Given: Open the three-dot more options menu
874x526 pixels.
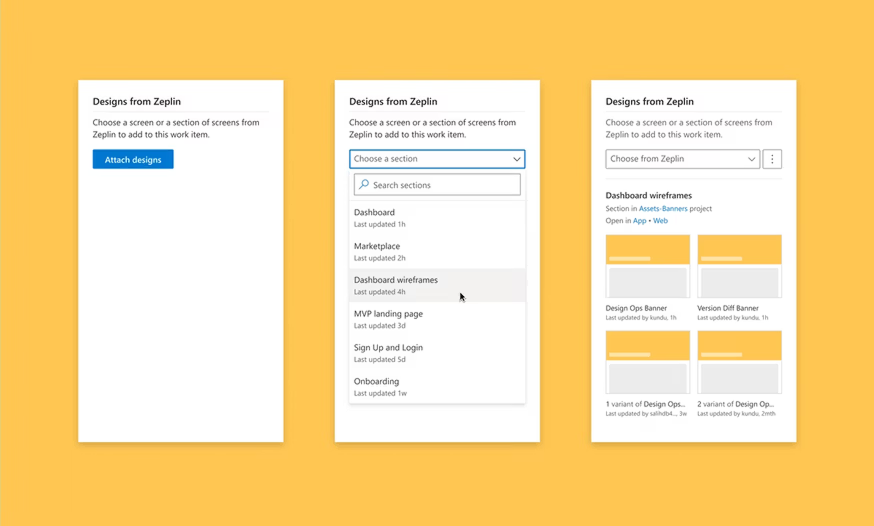Looking at the screenshot, I should click(x=772, y=159).
